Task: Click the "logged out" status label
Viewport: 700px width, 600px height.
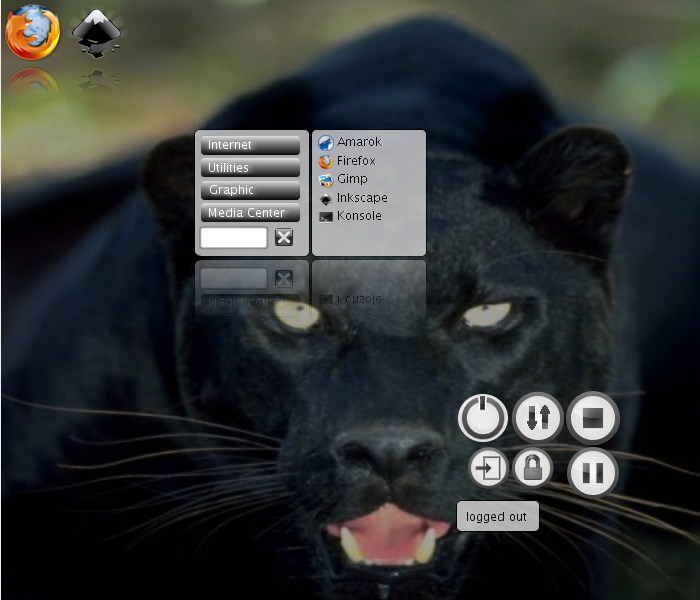Action: click(x=497, y=516)
